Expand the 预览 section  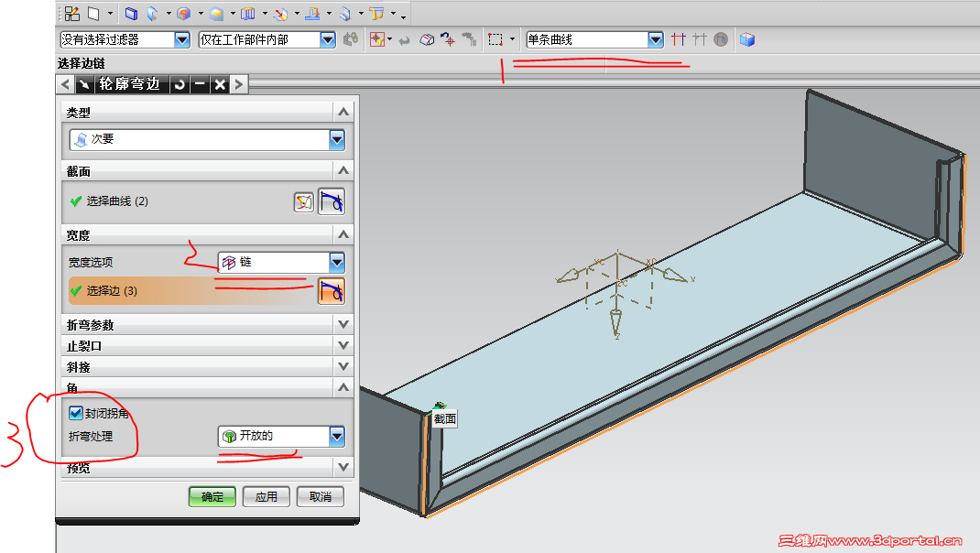click(343, 467)
